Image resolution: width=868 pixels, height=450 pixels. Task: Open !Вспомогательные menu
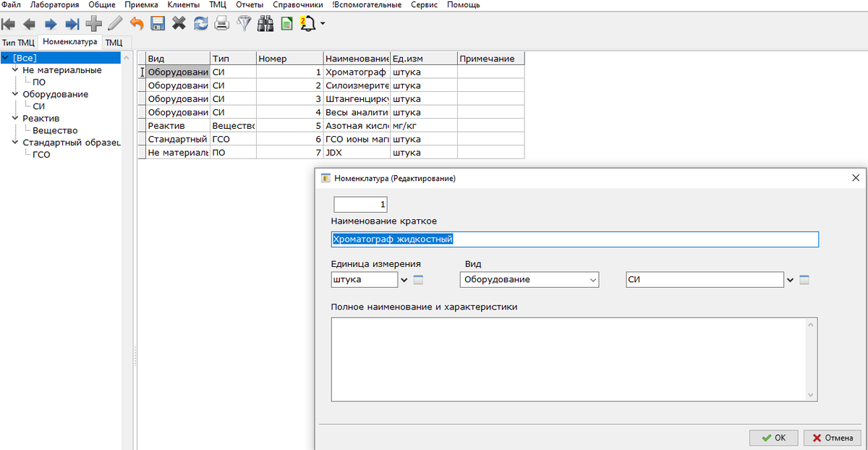pos(367,4)
